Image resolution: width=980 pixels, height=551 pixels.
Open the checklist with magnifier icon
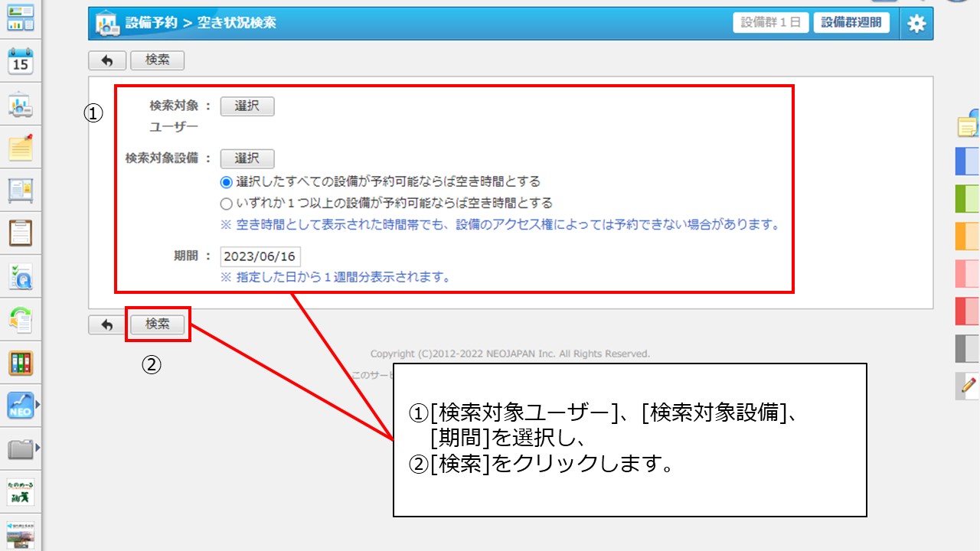[x=21, y=276]
